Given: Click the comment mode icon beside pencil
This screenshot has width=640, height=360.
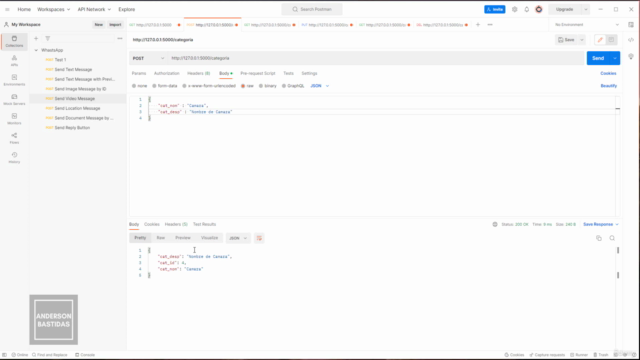Looking at the screenshot, I should click(611, 40).
